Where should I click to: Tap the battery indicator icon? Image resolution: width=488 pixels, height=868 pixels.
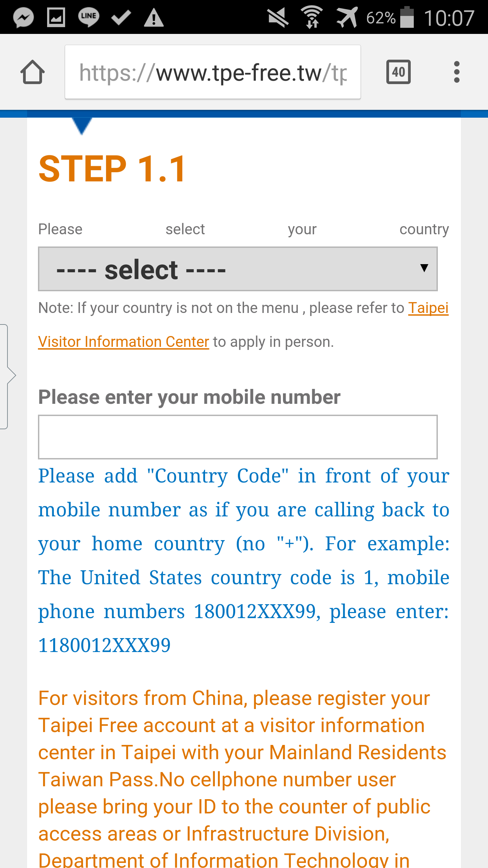pyautogui.click(x=407, y=17)
